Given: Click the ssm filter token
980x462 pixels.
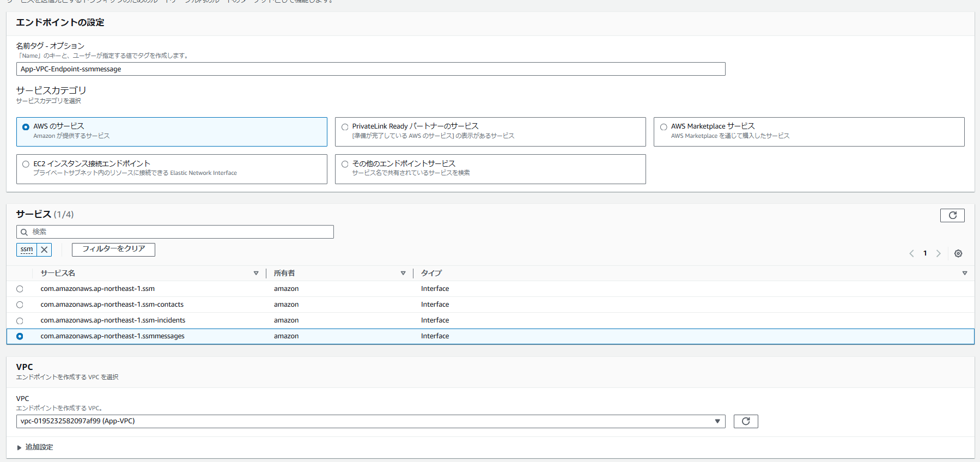Looking at the screenshot, I should [27, 250].
